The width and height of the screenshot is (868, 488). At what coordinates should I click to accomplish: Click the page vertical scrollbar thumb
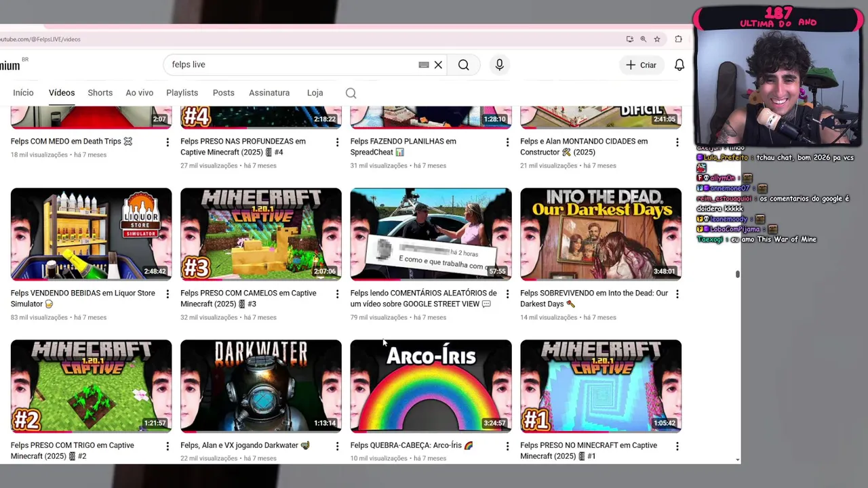click(x=737, y=274)
